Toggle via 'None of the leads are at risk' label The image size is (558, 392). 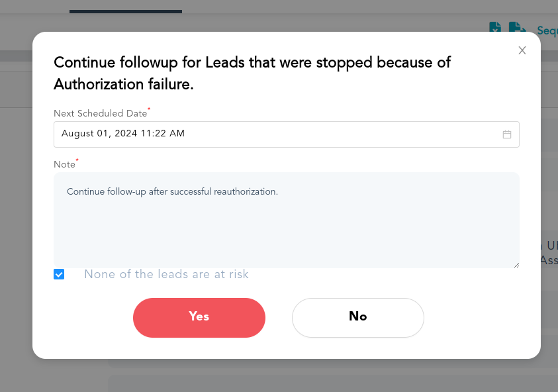click(x=166, y=274)
